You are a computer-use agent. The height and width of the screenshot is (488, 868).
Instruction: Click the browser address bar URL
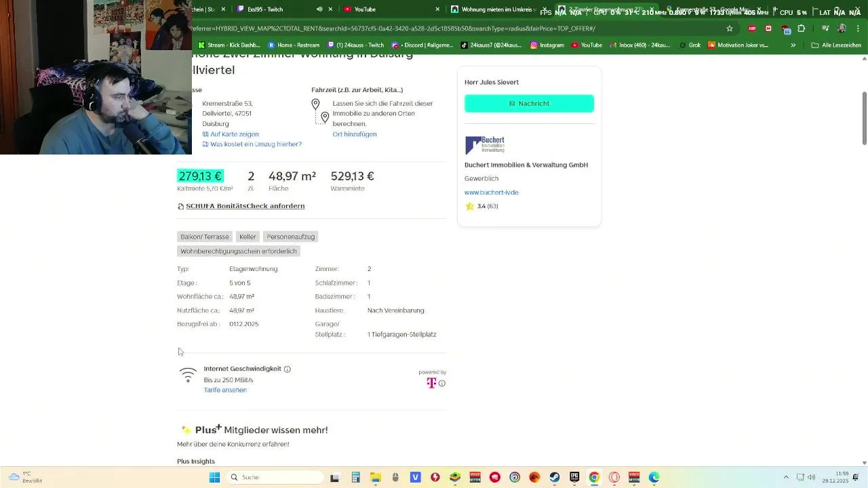point(393,28)
